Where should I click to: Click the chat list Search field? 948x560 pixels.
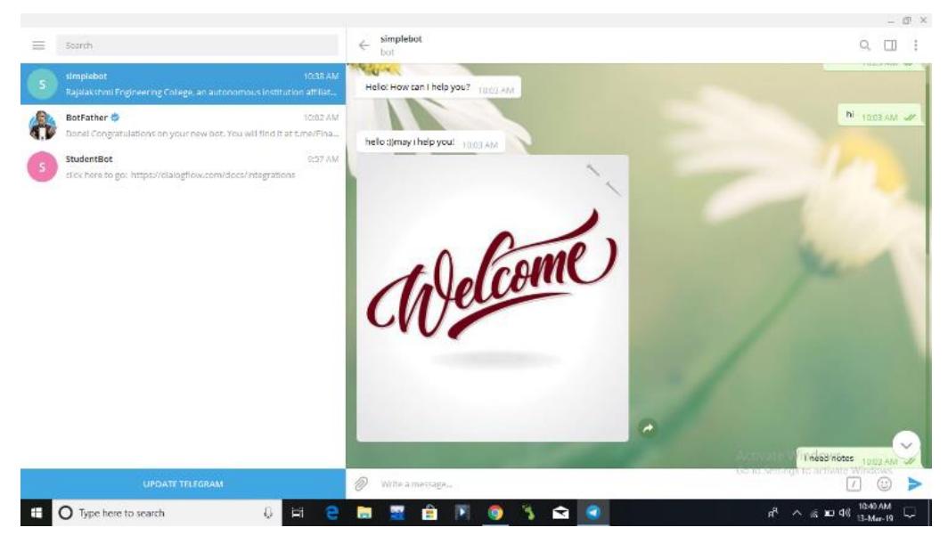196,45
